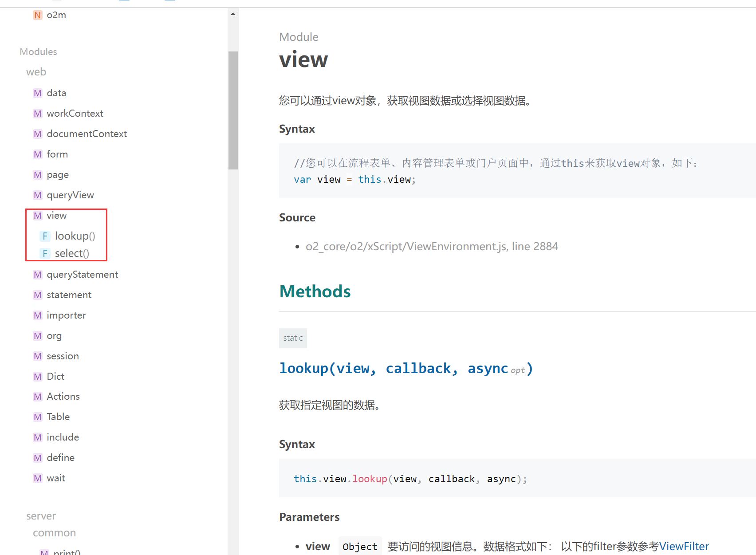
Task: Click the M icon beside Dict module
Action: click(37, 376)
